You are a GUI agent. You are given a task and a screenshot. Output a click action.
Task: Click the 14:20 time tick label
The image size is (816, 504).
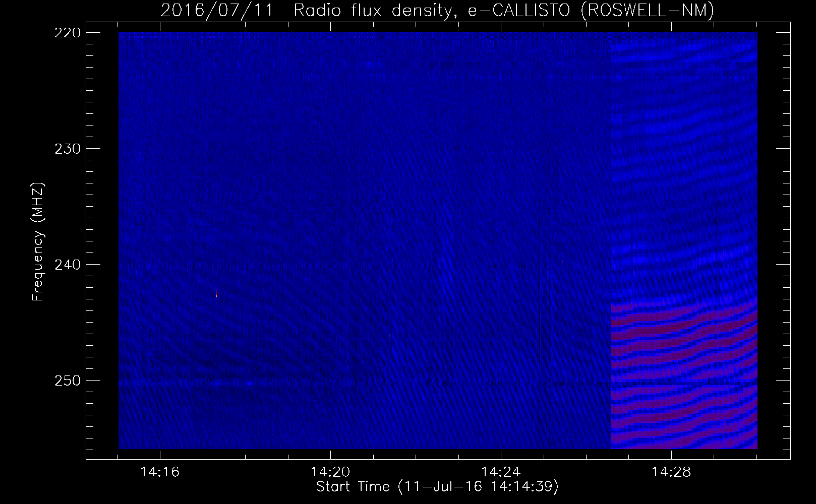(330, 472)
